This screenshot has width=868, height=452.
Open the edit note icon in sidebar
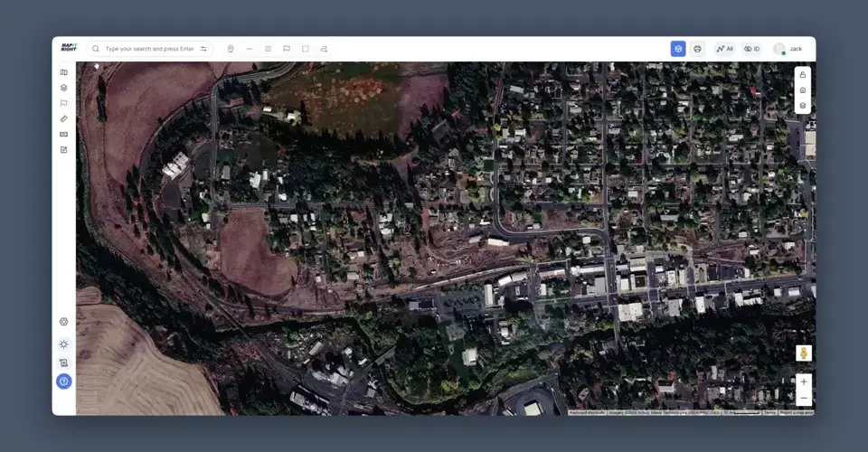(63, 149)
